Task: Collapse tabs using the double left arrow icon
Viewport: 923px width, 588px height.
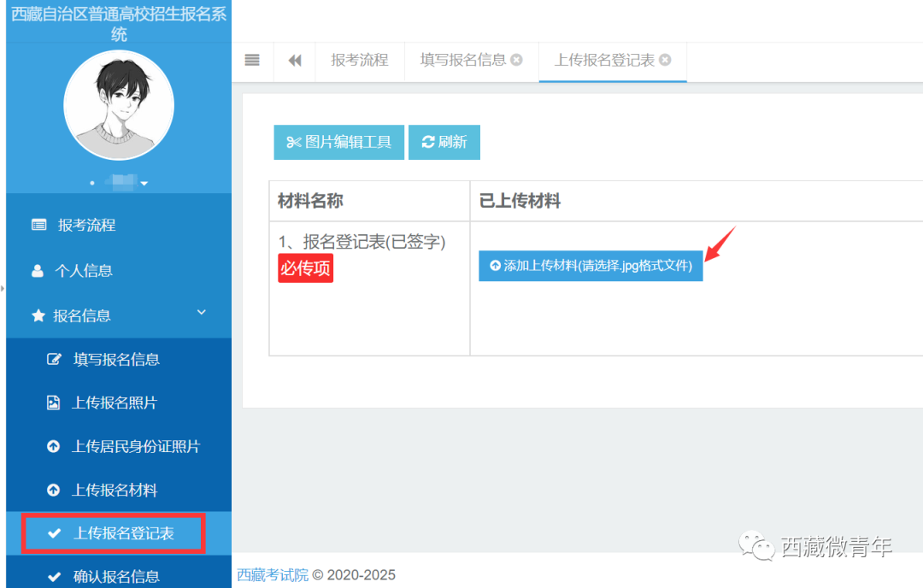Action: coord(294,61)
